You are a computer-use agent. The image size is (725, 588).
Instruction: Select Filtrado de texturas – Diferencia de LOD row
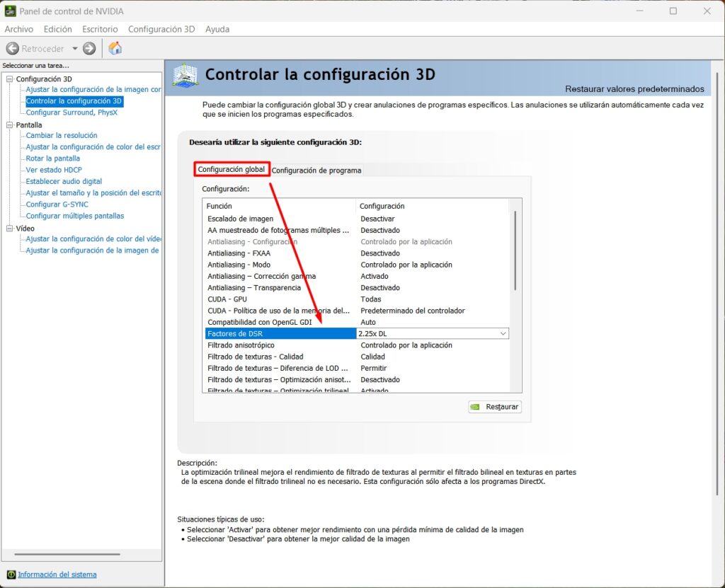(x=357, y=369)
